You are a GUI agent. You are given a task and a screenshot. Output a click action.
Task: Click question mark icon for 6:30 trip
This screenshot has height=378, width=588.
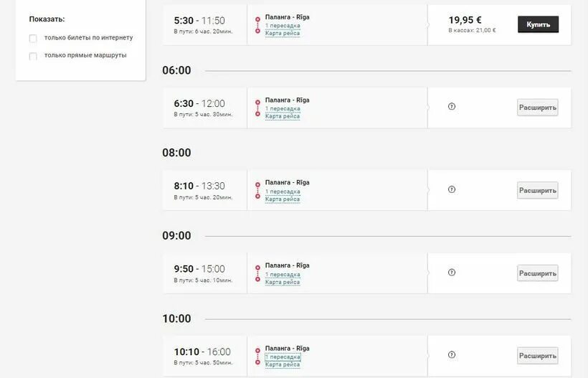pos(452,107)
